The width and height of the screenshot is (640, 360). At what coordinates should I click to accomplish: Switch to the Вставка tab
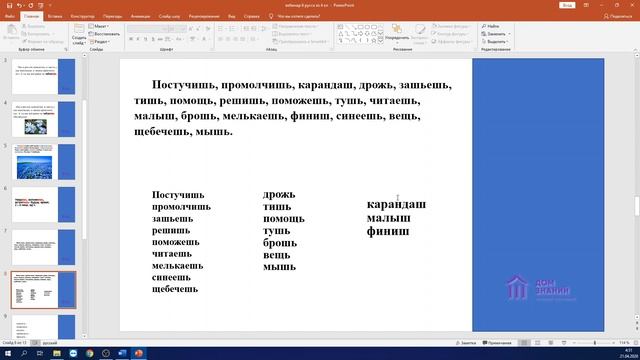click(55, 16)
